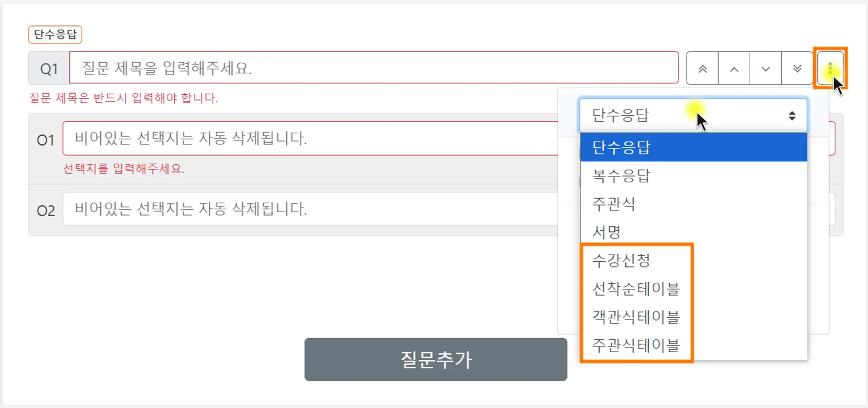The image size is (868, 408).
Task: Click the Q1 question title input field
Action: pos(373,68)
